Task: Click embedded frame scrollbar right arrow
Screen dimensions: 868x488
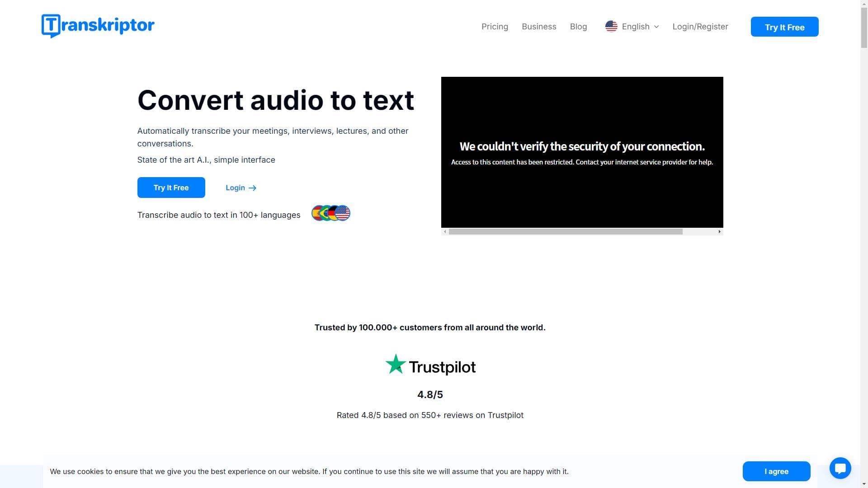Action: coord(719,232)
